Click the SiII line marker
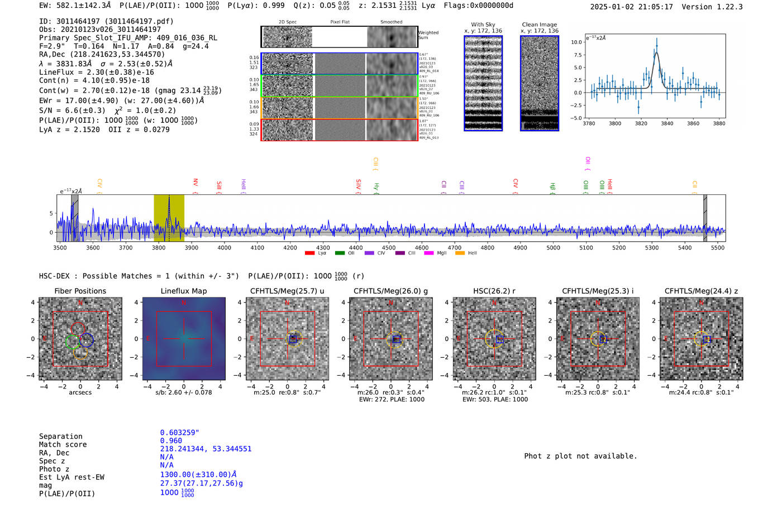 pos(219,188)
